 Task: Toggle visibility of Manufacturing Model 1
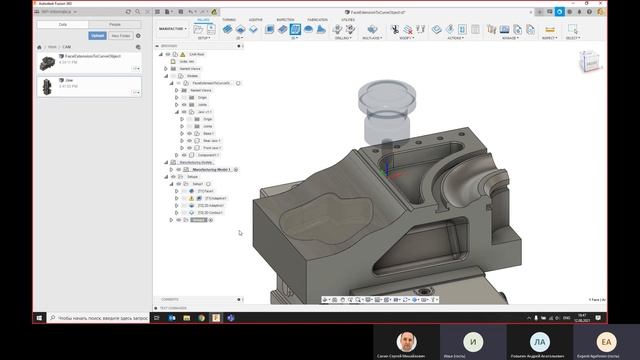pyautogui.click(x=178, y=170)
